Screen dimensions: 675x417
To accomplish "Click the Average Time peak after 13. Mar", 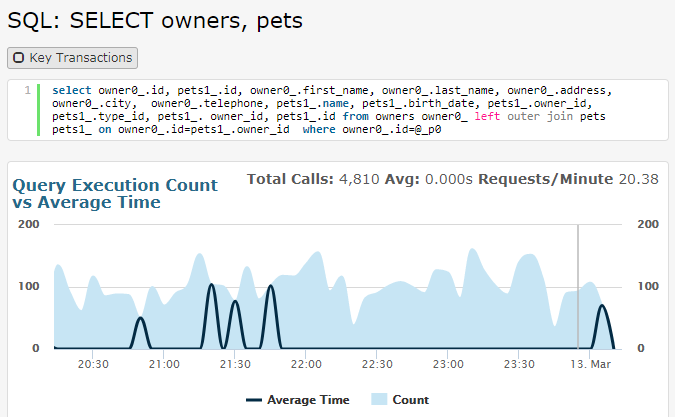I will [602, 306].
